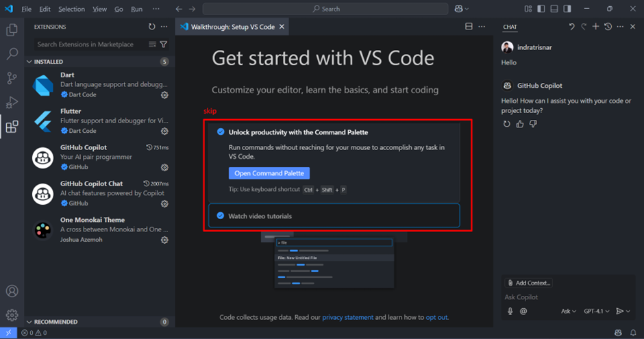This screenshot has width=644, height=339.
Task: Open the GPT-4.1 model picker
Action: pyautogui.click(x=596, y=311)
